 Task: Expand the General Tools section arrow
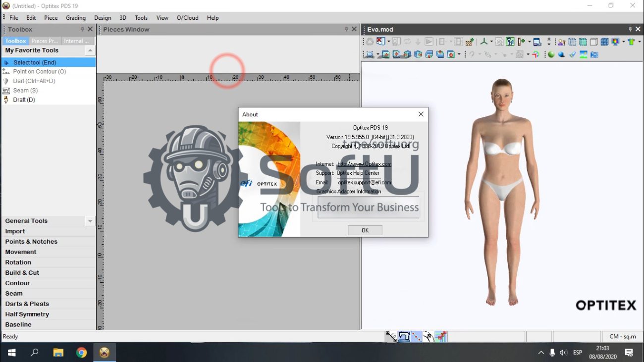90,221
